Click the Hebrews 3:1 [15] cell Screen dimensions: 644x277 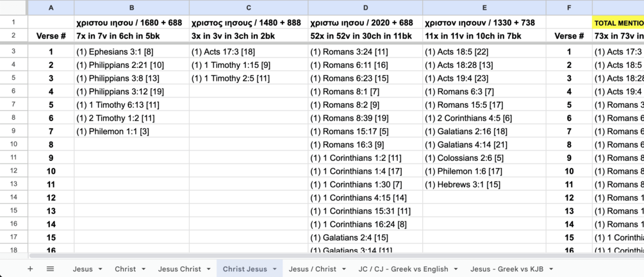point(484,185)
